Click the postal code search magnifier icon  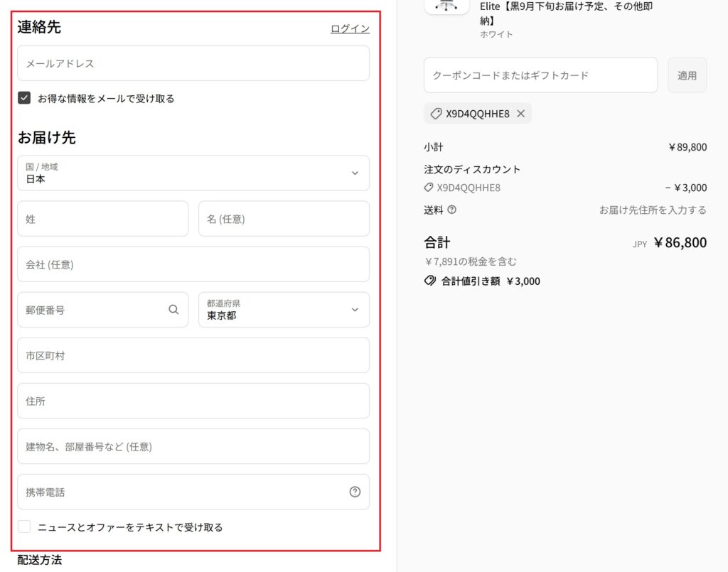pos(173,310)
